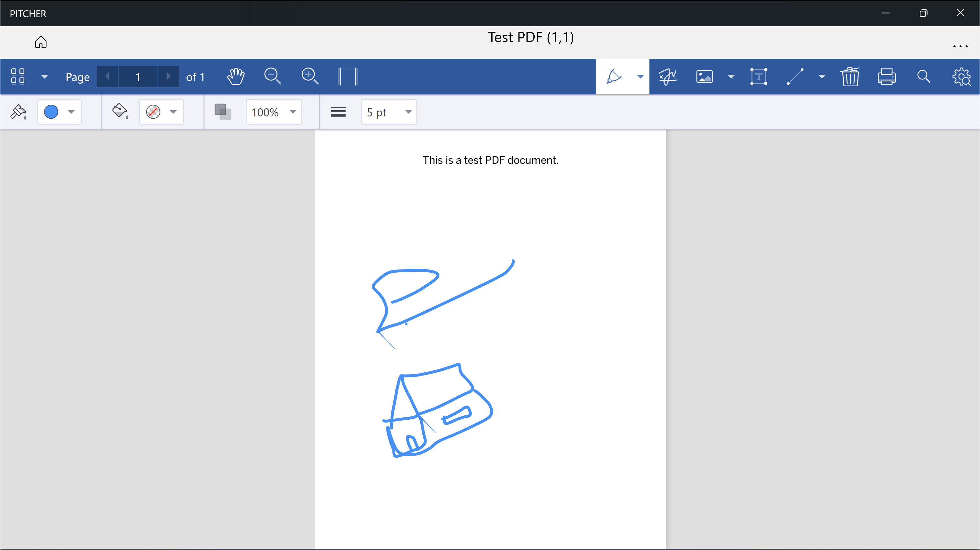Click the Delete trash can icon

click(850, 77)
